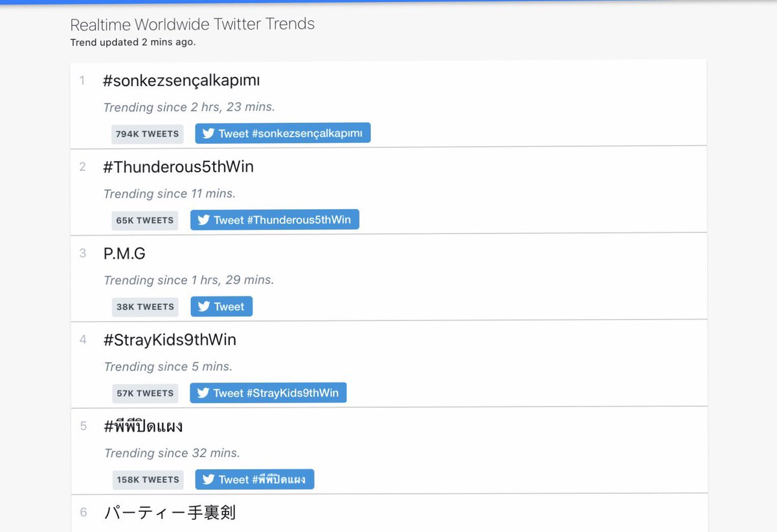
Task: Click the 57K TWEETS badge
Action: pos(145,393)
